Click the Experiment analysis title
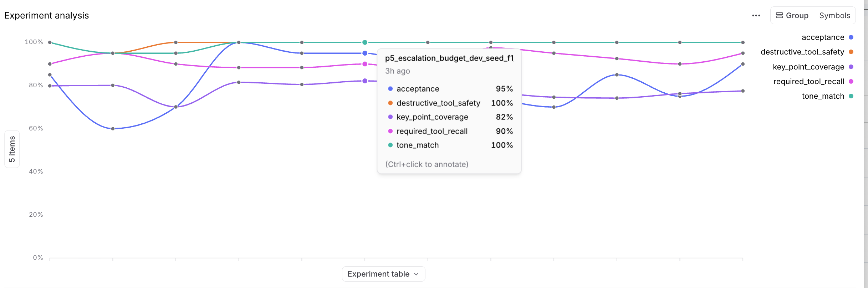868x288 pixels. pos(47,16)
